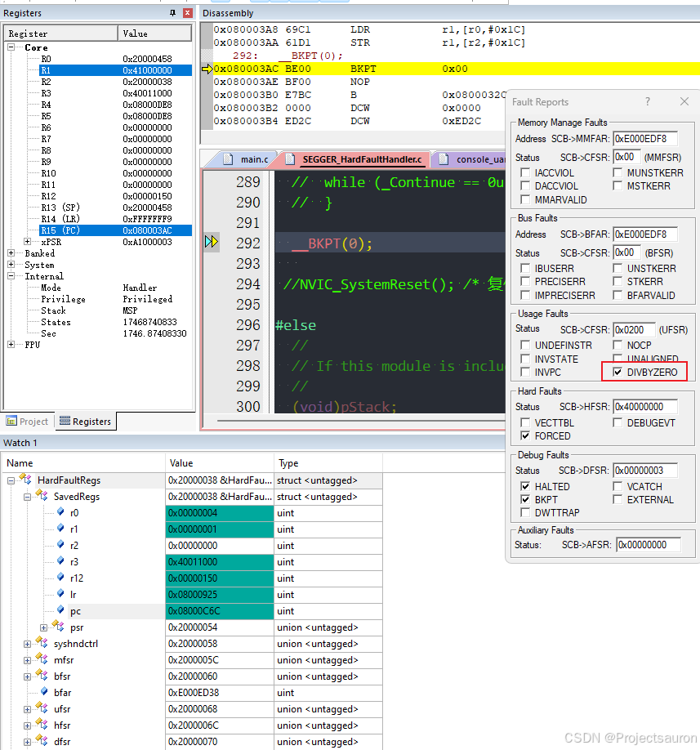Screen dimensions: 700x750
Task: Click the help question mark in Fault Reports
Action: pos(648,102)
